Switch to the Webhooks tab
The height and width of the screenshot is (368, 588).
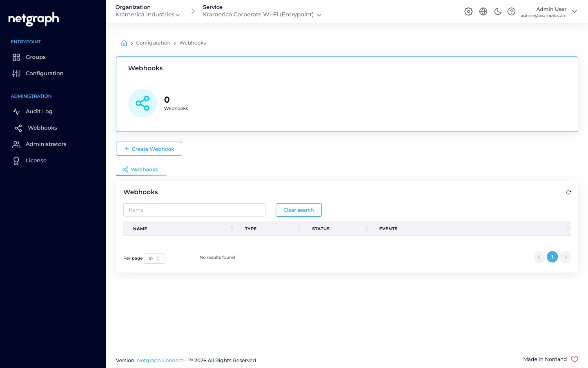[141, 170]
